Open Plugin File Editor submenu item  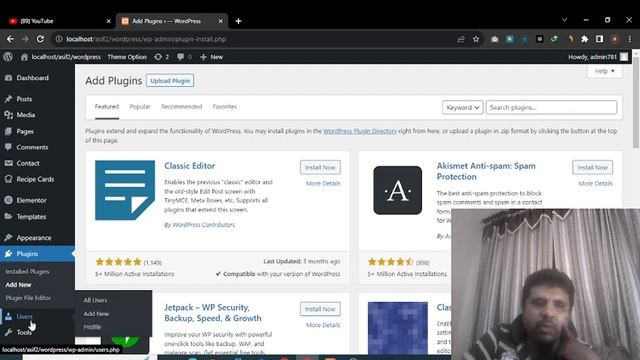click(x=28, y=298)
